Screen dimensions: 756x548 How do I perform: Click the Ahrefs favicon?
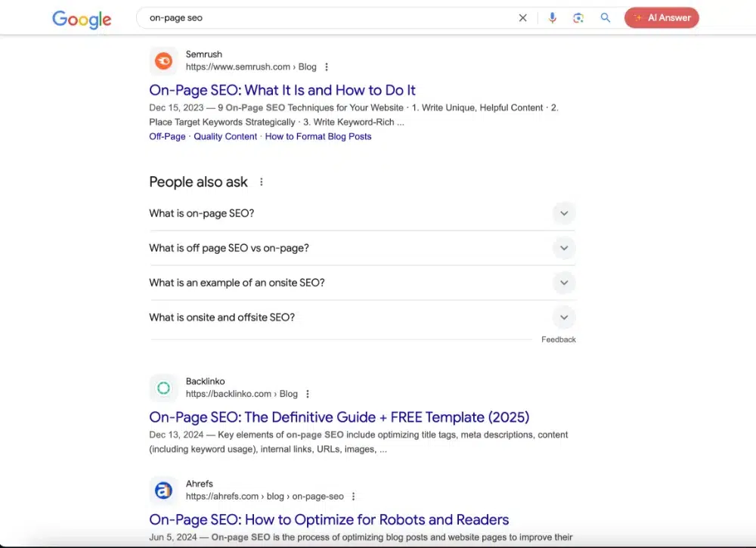coord(163,490)
